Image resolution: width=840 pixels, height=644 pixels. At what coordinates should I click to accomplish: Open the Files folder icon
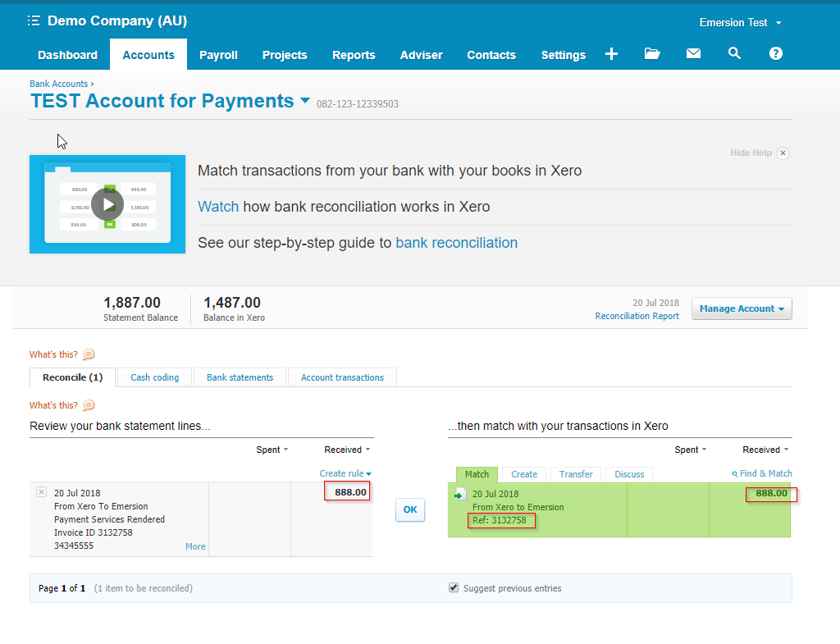(x=652, y=54)
